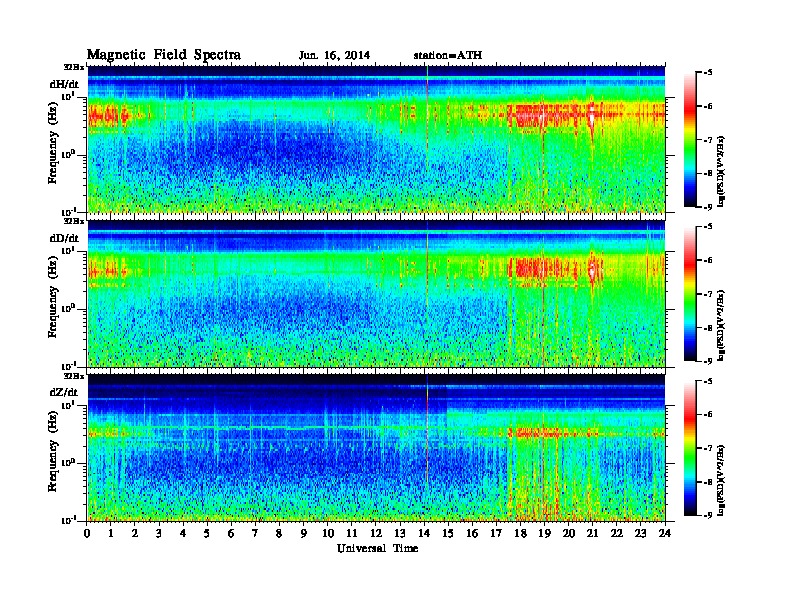Click hour "16" on Universal Time axis
This screenshot has height=612, width=792.
[x=472, y=534]
